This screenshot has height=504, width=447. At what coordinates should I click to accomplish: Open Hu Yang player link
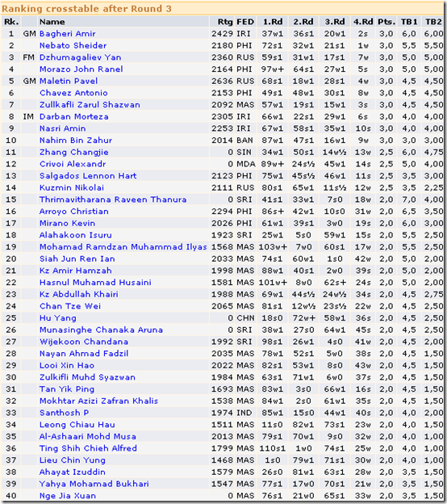click(x=58, y=318)
